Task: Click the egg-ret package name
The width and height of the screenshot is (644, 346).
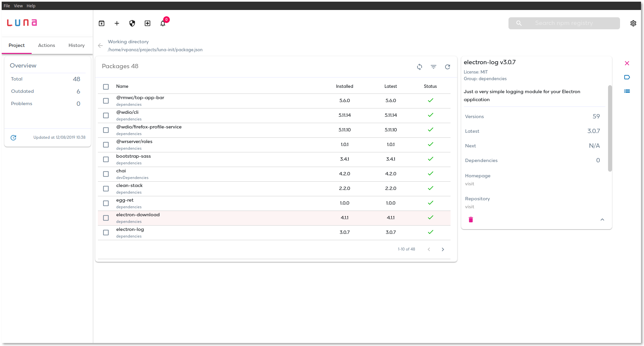Action: coord(125,200)
